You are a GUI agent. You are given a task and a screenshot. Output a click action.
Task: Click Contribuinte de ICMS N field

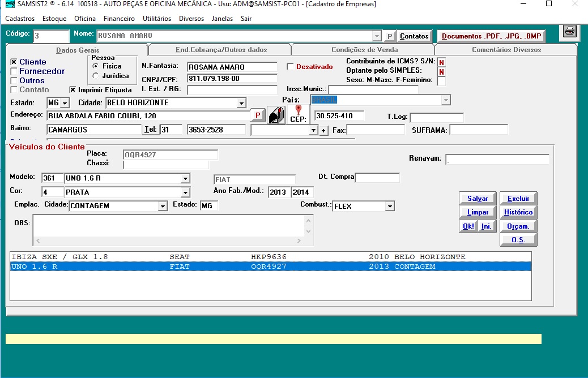(441, 62)
